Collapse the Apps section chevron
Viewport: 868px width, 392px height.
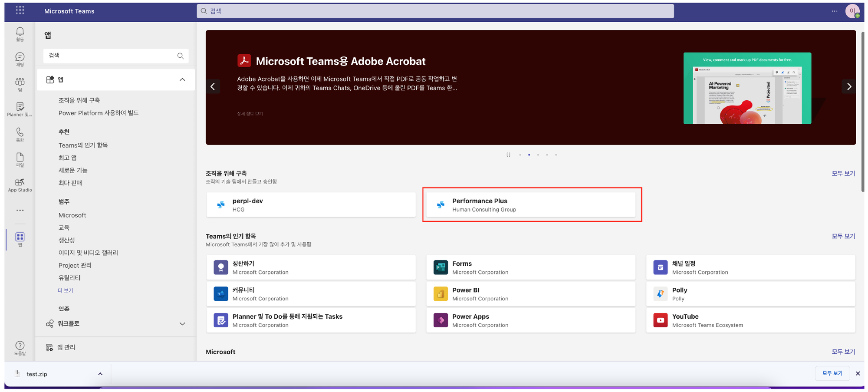[182, 79]
